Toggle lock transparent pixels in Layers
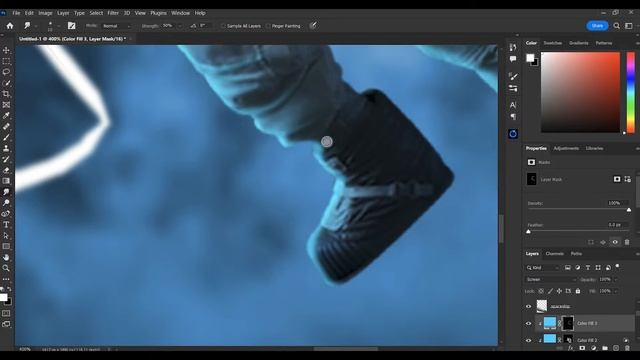This screenshot has height=360, width=640. click(x=541, y=291)
